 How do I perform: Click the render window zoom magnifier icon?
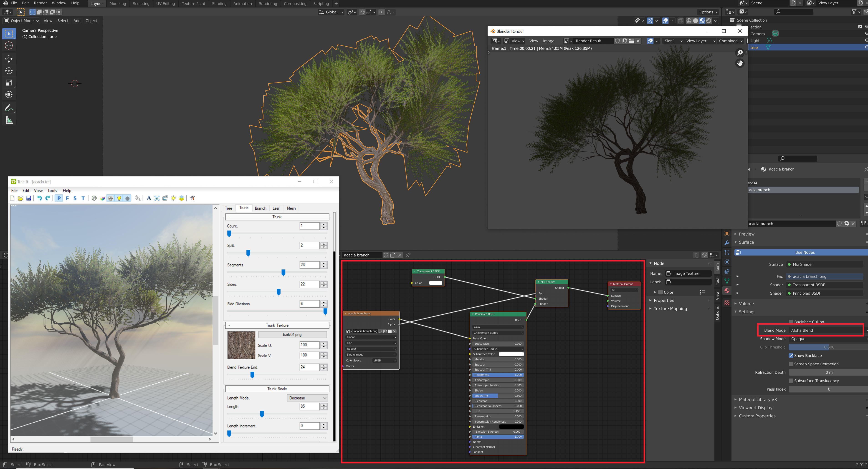[740, 53]
